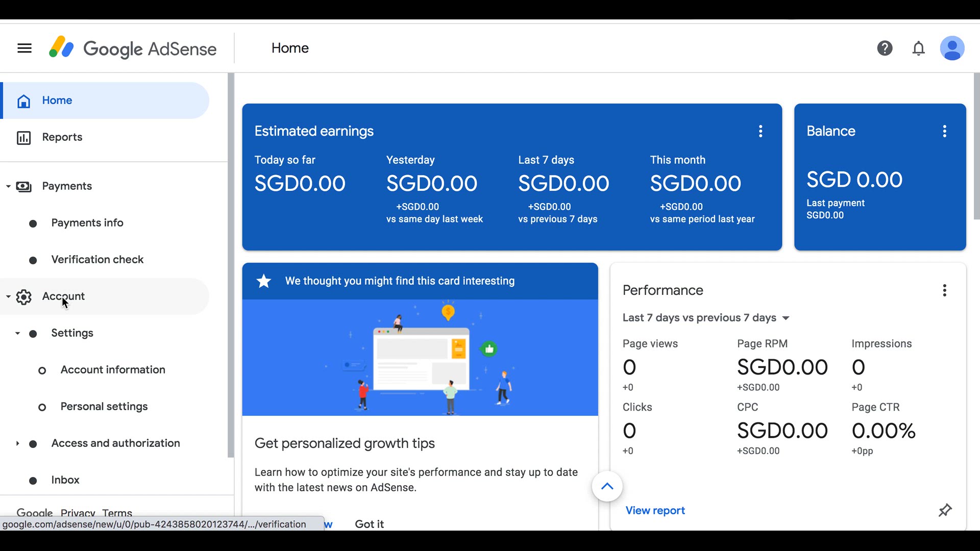The height and width of the screenshot is (551, 980).
Task: Select Reports in the sidebar
Action: click(x=62, y=137)
